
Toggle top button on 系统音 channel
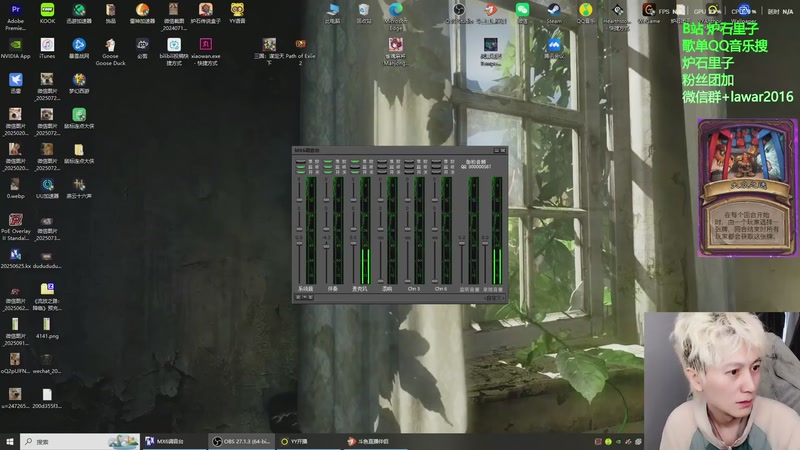(x=301, y=162)
